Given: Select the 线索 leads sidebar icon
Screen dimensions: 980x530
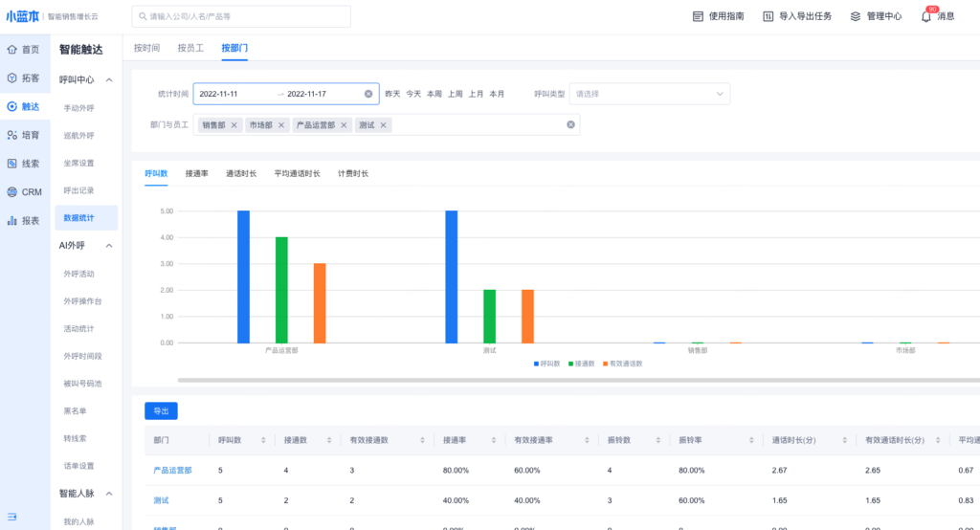Looking at the screenshot, I should [12, 164].
